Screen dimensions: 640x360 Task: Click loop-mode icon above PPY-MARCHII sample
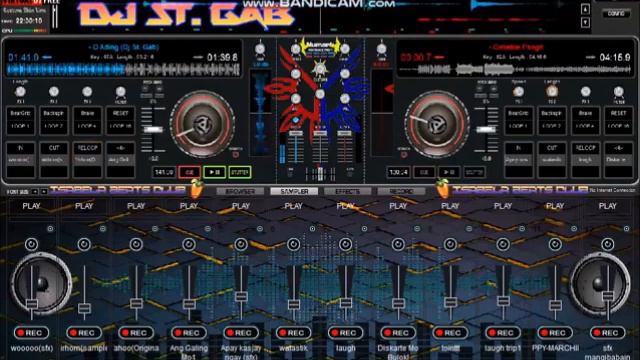click(x=555, y=244)
